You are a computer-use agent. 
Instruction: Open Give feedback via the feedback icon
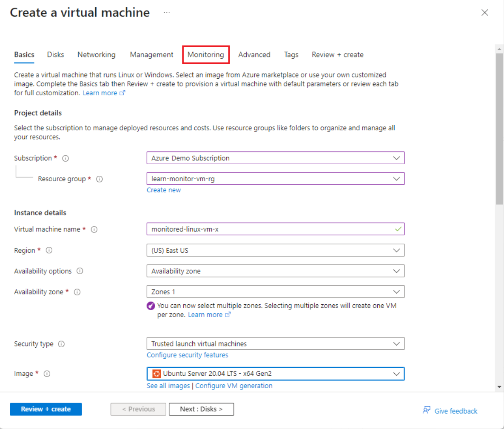point(426,410)
